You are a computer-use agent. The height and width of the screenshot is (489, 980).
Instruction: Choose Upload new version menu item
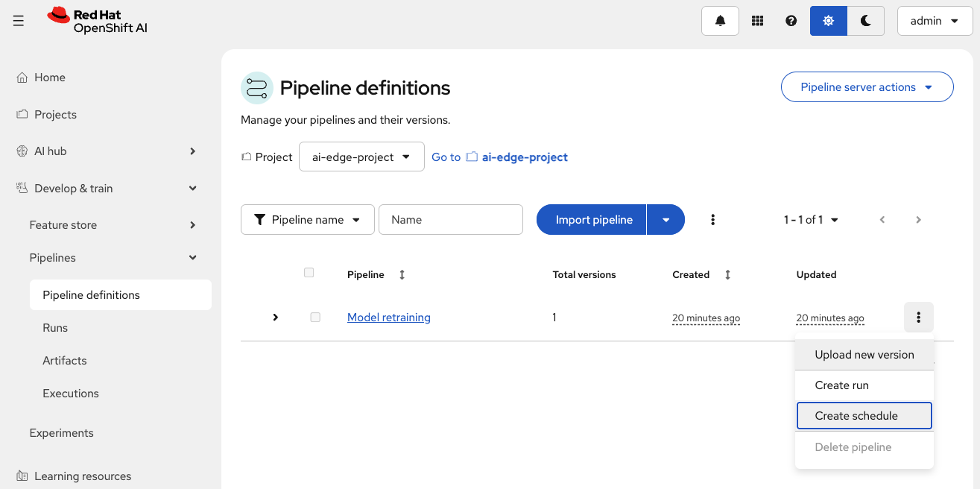(864, 355)
